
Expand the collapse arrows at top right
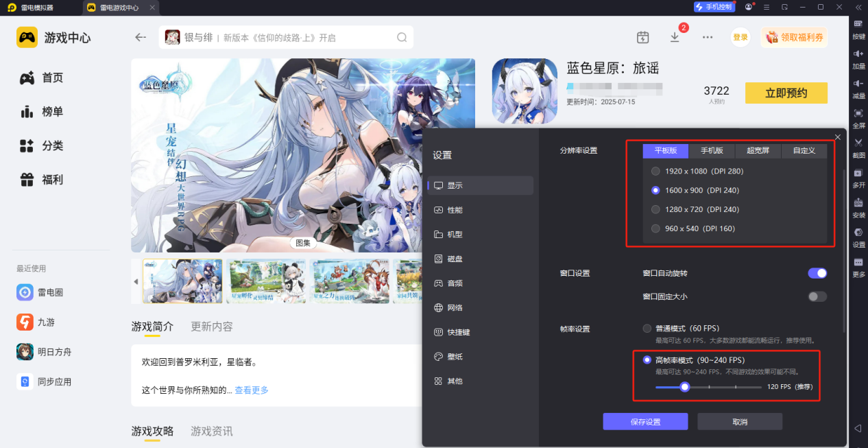point(858,7)
